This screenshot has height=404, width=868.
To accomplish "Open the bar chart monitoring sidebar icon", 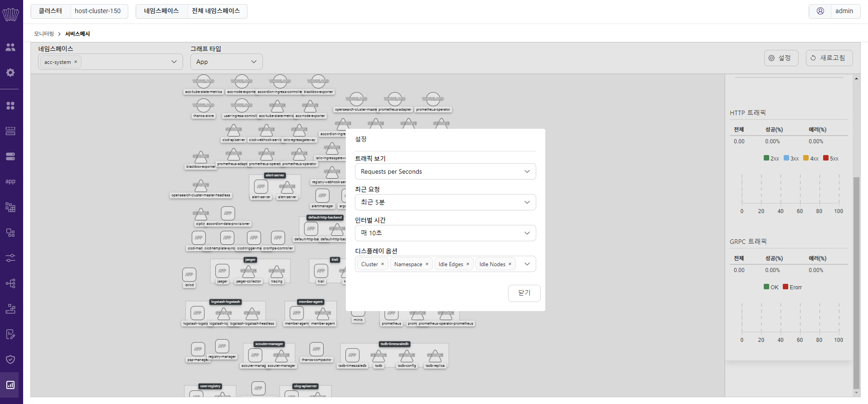I will 10,385.
